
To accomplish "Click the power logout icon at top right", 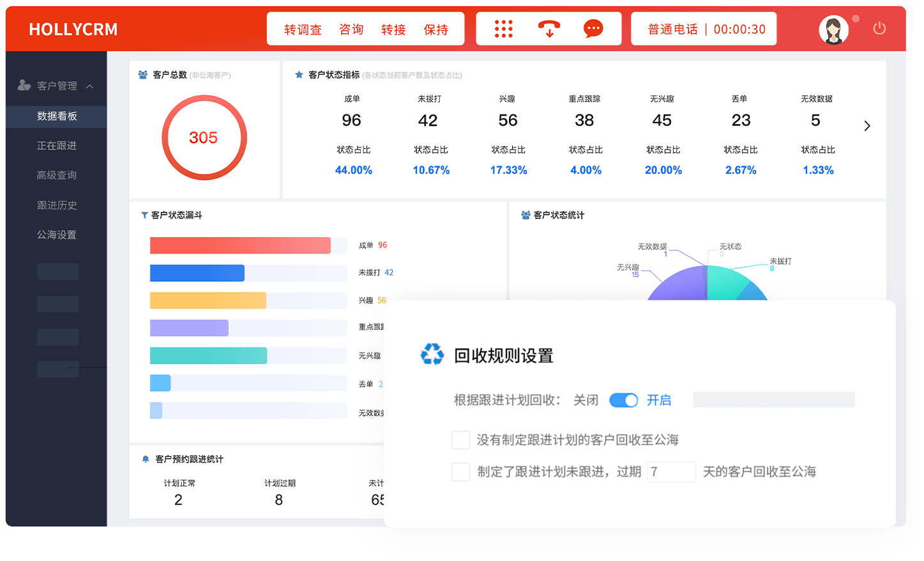I will coord(879,28).
